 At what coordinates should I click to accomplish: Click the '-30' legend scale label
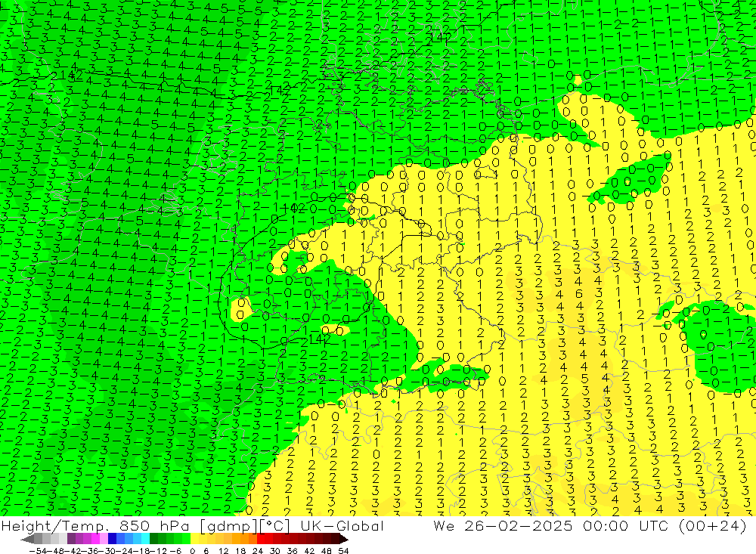pos(107,551)
